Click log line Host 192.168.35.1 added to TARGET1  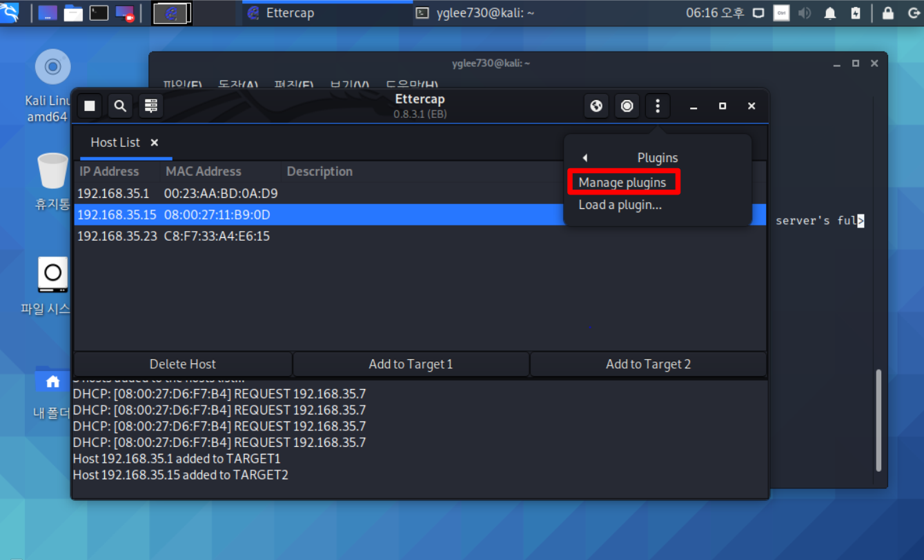tap(177, 459)
